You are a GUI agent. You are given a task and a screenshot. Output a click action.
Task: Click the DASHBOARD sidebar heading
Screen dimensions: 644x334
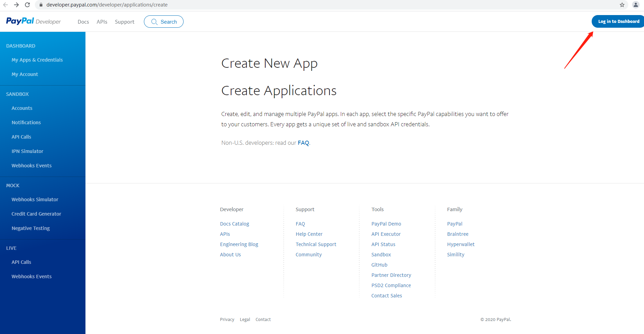[21, 46]
